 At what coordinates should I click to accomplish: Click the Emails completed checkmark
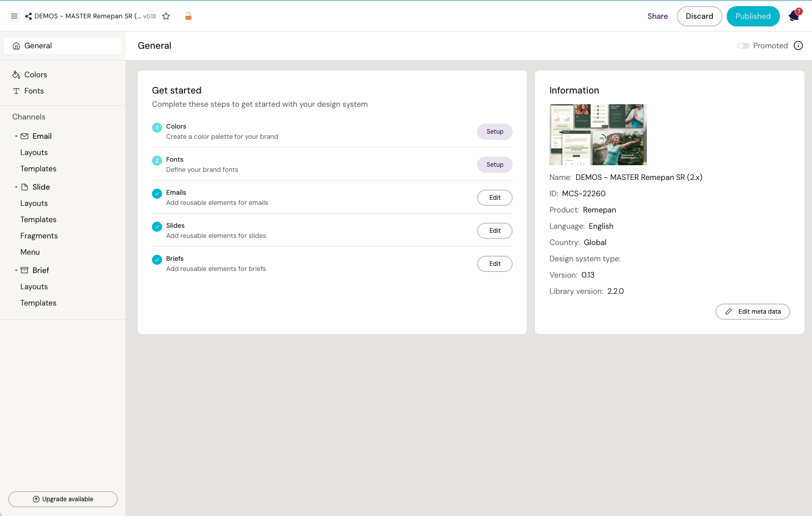tap(157, 194)
